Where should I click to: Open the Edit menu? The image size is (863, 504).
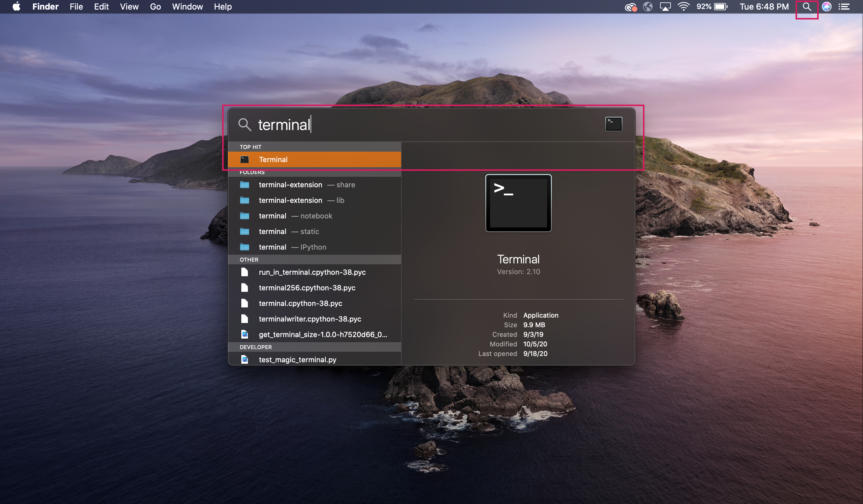pyautogui.click(x=101, y=7)
